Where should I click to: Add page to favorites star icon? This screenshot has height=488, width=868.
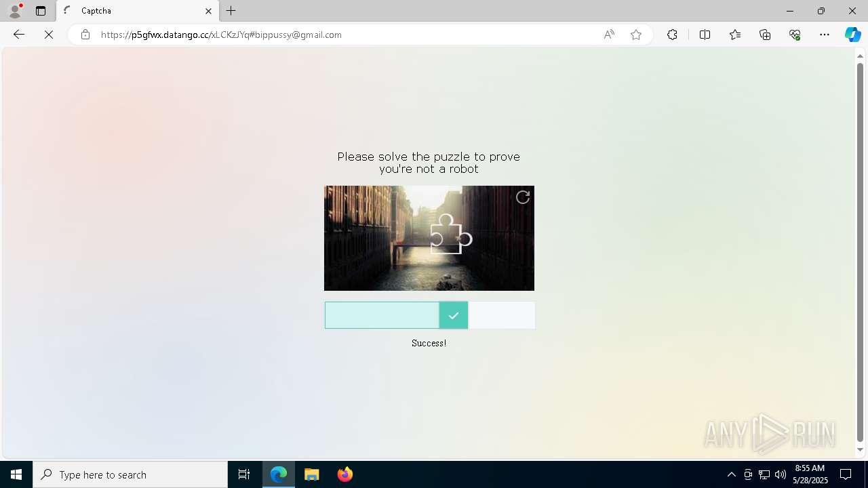click(x=636, y=35)
